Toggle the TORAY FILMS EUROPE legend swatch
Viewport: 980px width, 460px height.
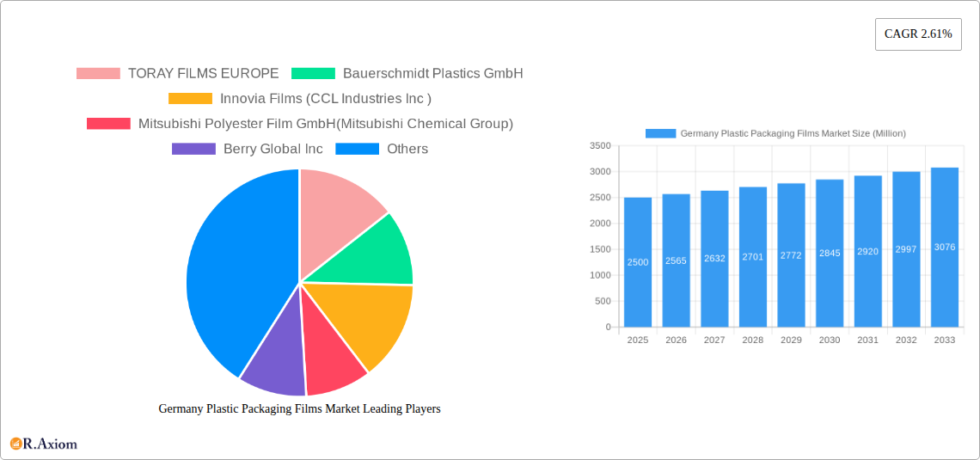click(x=98, y=74)
